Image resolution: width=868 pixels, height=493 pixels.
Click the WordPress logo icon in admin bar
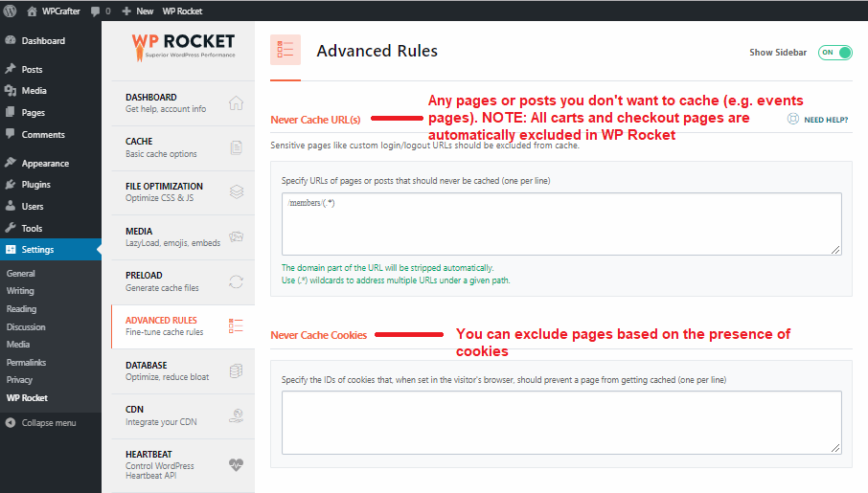click(10, 11)
